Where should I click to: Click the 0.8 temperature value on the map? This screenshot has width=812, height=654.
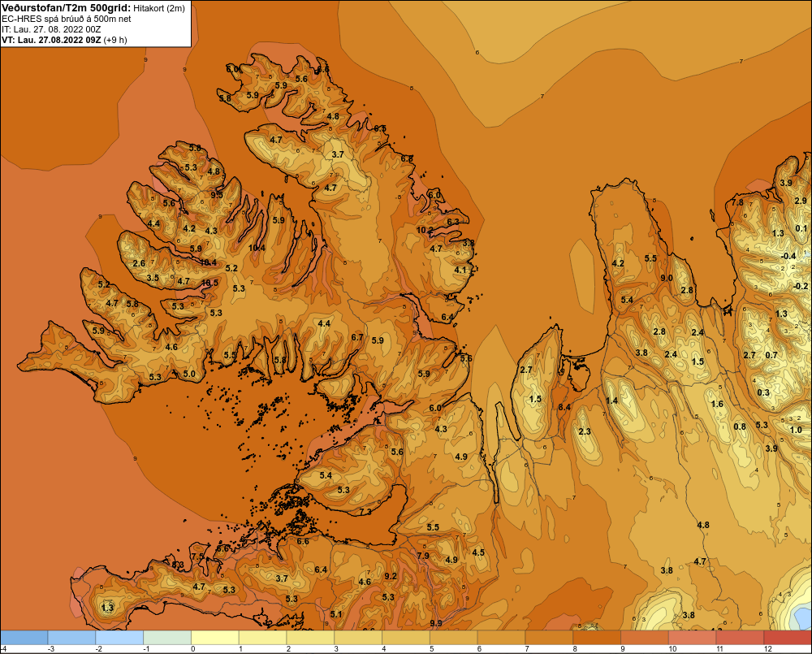740,427
